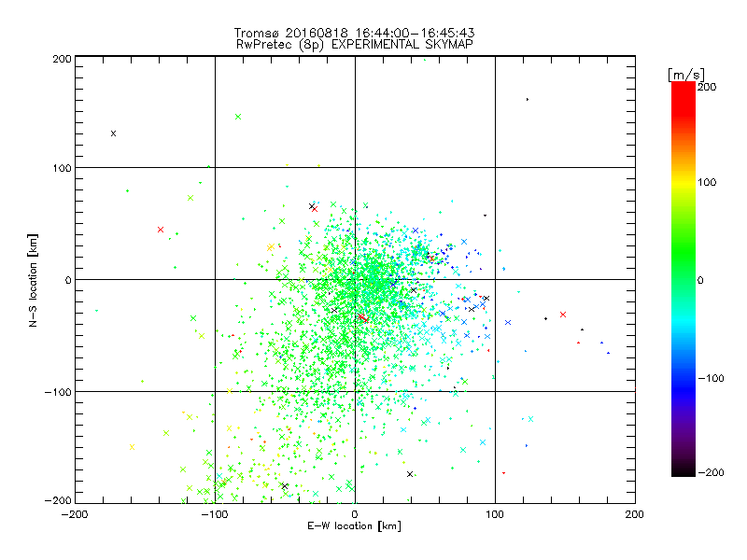Pick E-W axis tick label "-100"
747x560 pixels.
pos(215,514)
